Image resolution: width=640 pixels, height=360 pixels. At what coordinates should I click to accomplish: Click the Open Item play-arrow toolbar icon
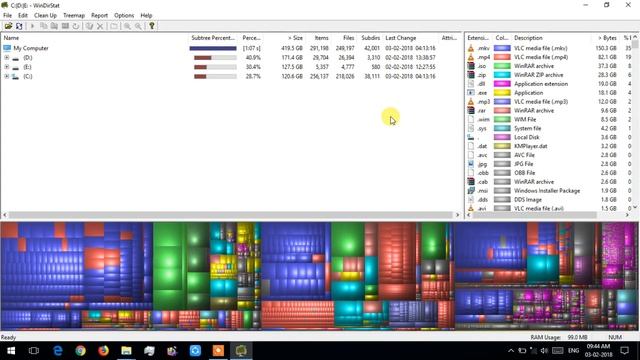[x=32, y=26]
